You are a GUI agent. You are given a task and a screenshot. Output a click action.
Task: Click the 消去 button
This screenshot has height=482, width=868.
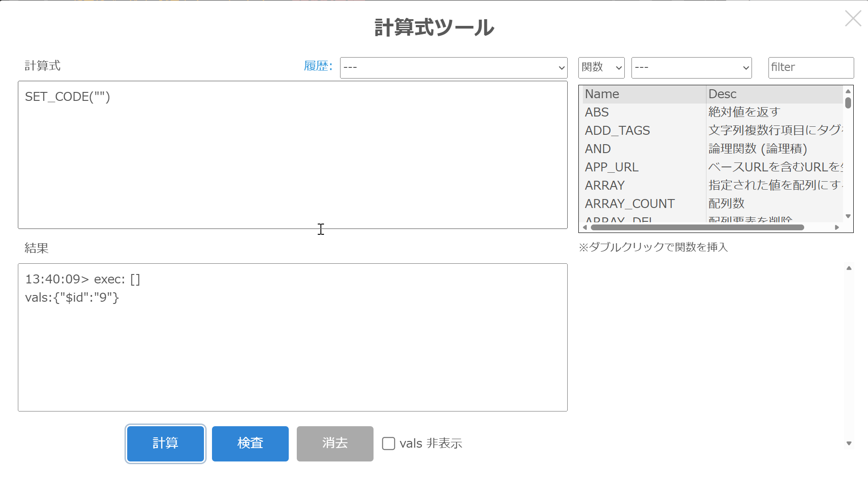[335, 443]
